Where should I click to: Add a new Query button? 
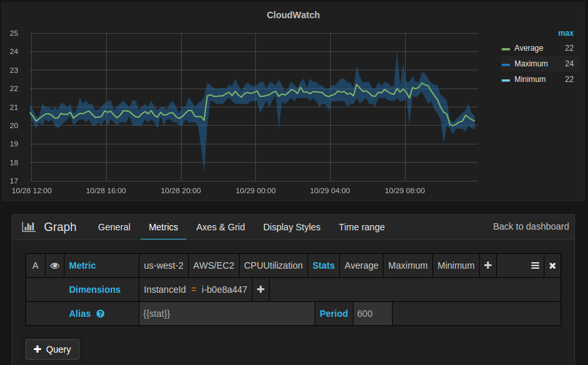click(x=52, y=349)
